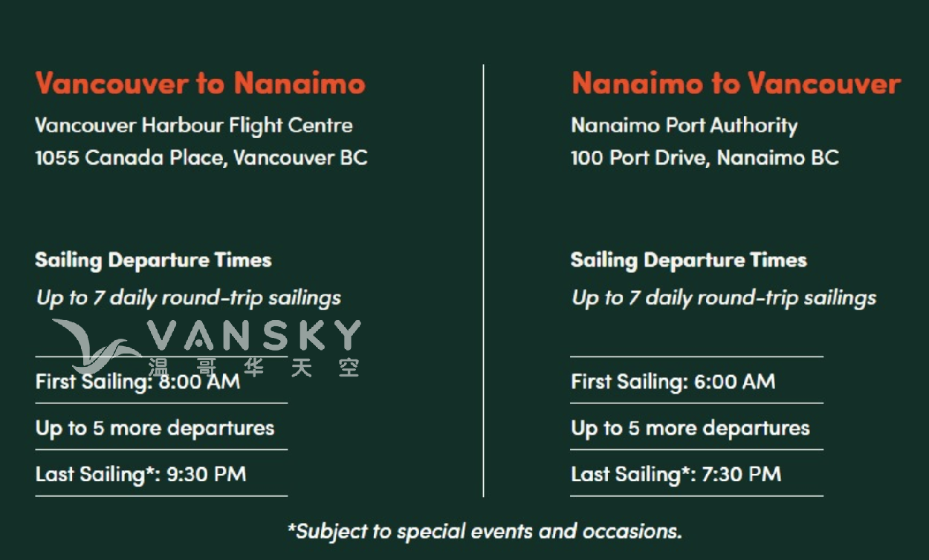Click left Sailing Departure Times label

pyautogui.click(x=153, y=261)
